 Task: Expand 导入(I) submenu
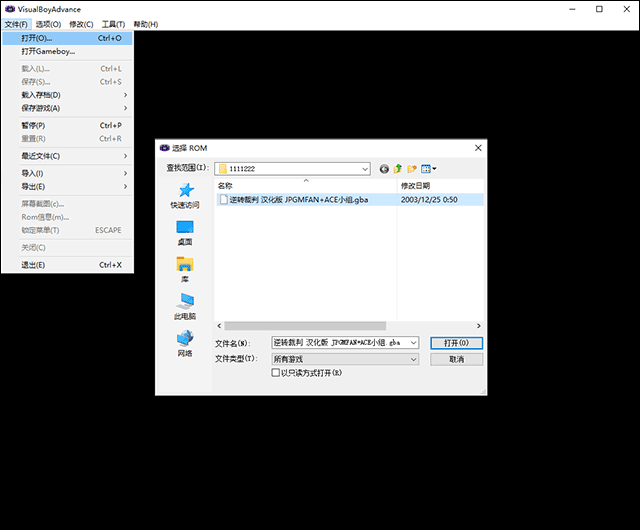point(67,173)
